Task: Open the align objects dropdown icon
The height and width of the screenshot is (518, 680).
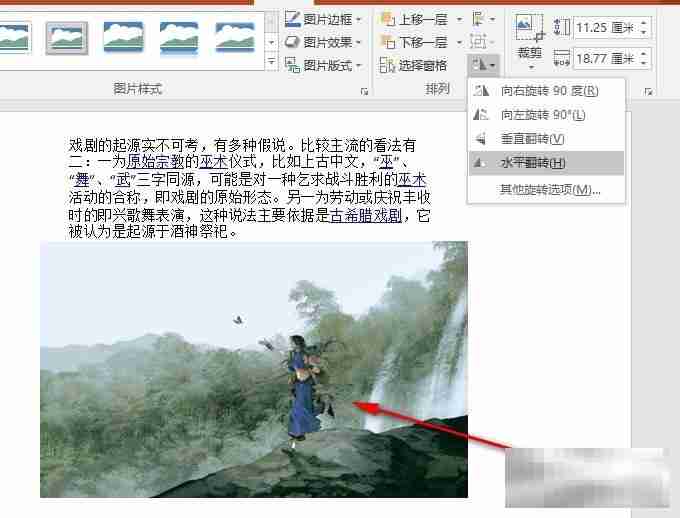Action: click(483, 19)
